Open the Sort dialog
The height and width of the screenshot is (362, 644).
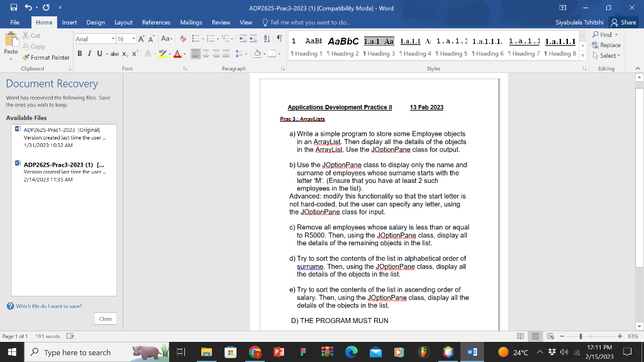click(x=265, y=39)
